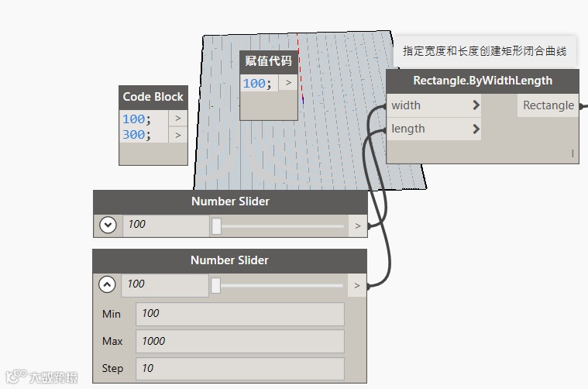588x389 pixels.
Task: Click the width port label
Action: pos(406,105)
